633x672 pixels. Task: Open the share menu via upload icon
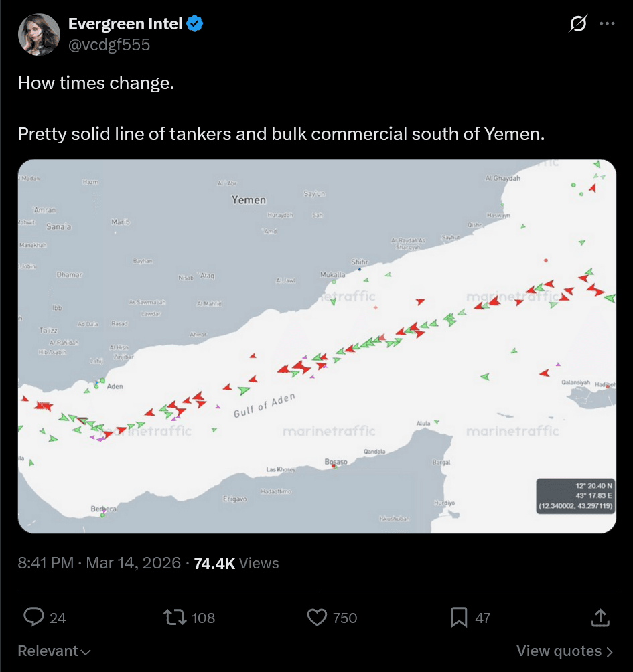(x=601, y=618)
